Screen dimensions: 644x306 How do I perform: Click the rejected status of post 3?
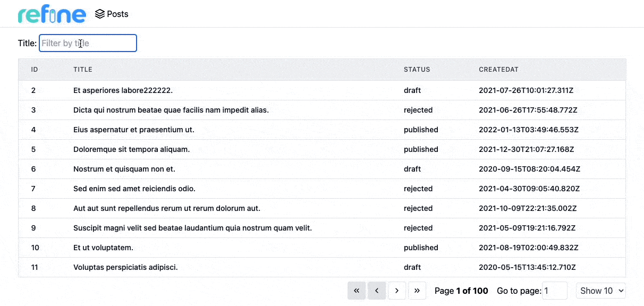click(x=418, y=110)
